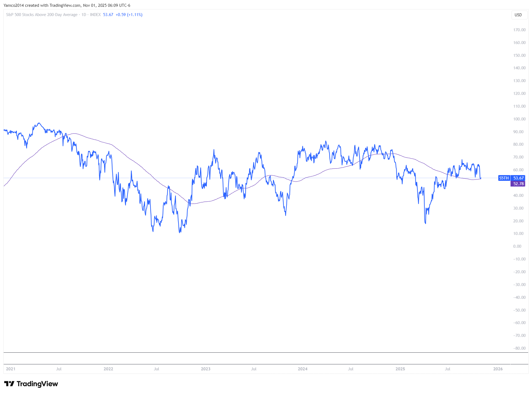Click the TradingView wordmark text

tap(37, 384)
